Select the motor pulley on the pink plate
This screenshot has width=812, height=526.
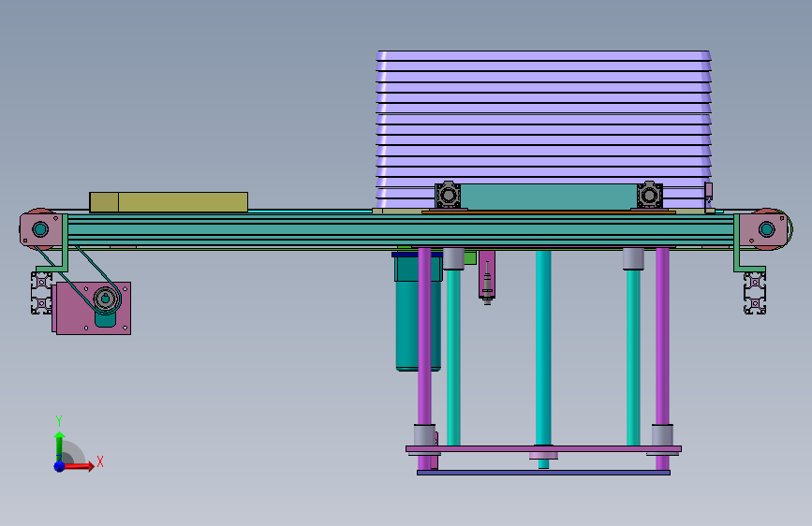[x=106, y=299]
